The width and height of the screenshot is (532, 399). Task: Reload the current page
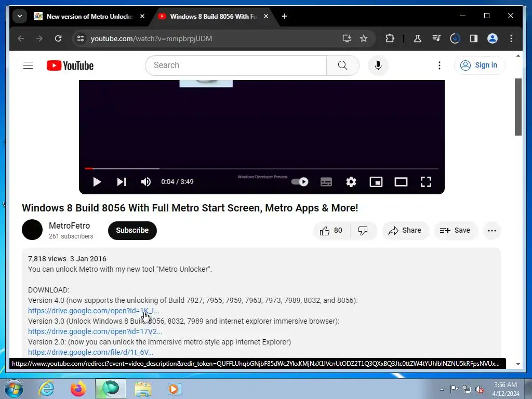click(x=58, y=38)
